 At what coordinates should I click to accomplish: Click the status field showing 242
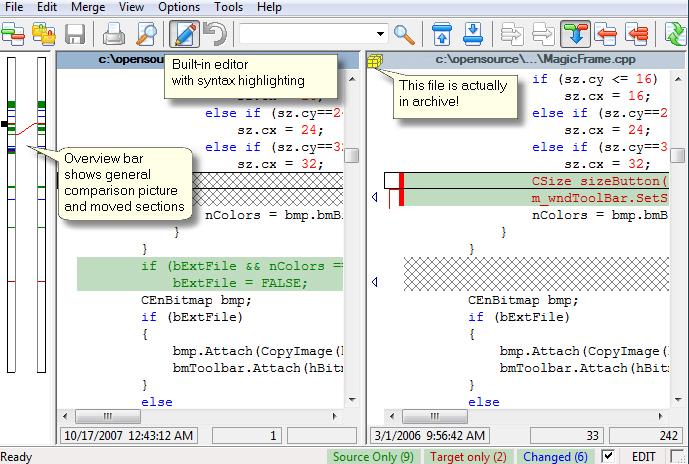point(645,435)
